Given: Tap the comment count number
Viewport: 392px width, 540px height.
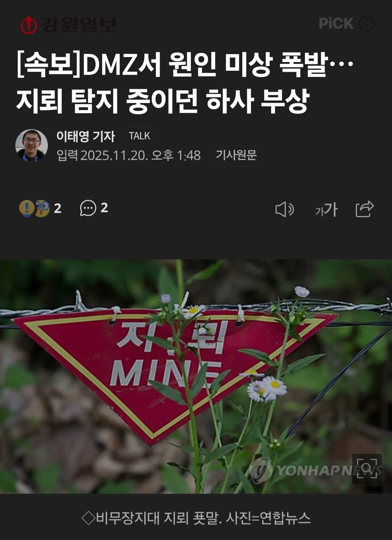Looking at the screenshot, I should [104, 208].
